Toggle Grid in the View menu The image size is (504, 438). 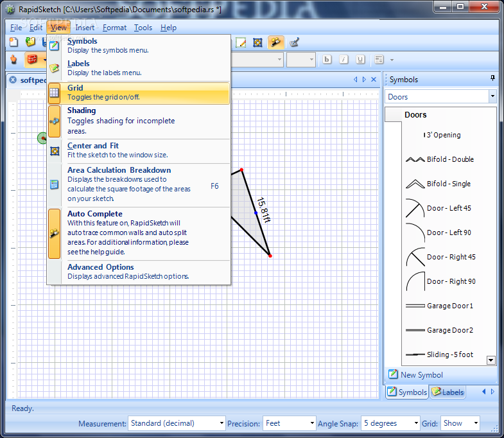click(139, 93)
